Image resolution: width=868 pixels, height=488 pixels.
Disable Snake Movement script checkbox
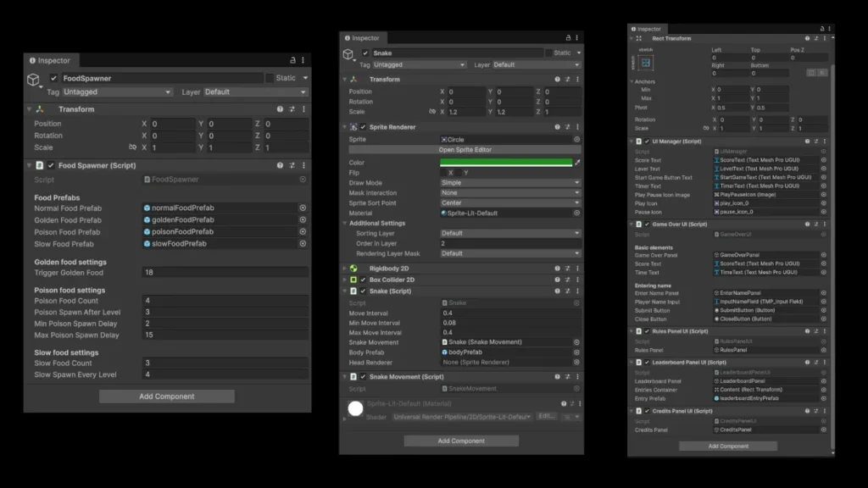point(363,377)
